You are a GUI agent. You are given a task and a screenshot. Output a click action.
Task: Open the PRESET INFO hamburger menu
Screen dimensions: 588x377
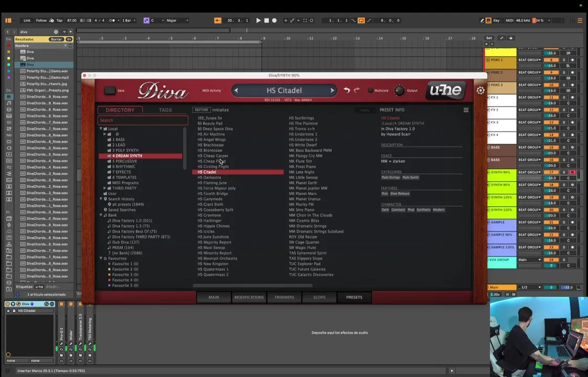coord(466,110)
